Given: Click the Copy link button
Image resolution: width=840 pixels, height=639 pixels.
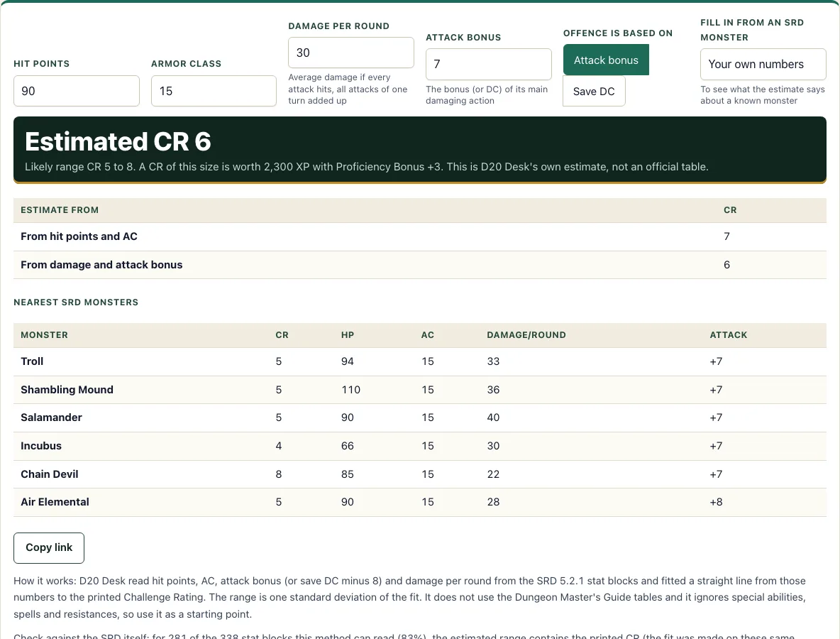Looking at the screenshot, I should point(49,548).
